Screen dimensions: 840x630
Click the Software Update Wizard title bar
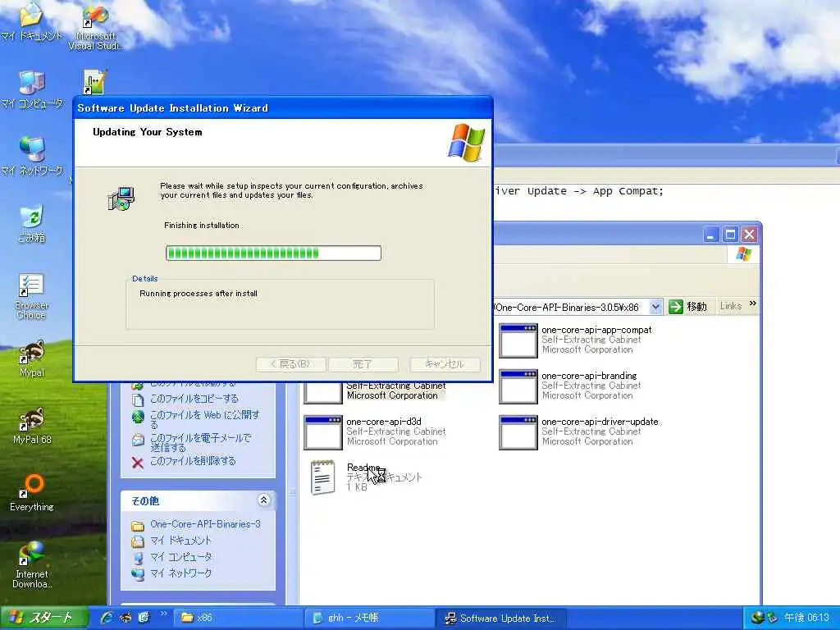pos(283,107)
